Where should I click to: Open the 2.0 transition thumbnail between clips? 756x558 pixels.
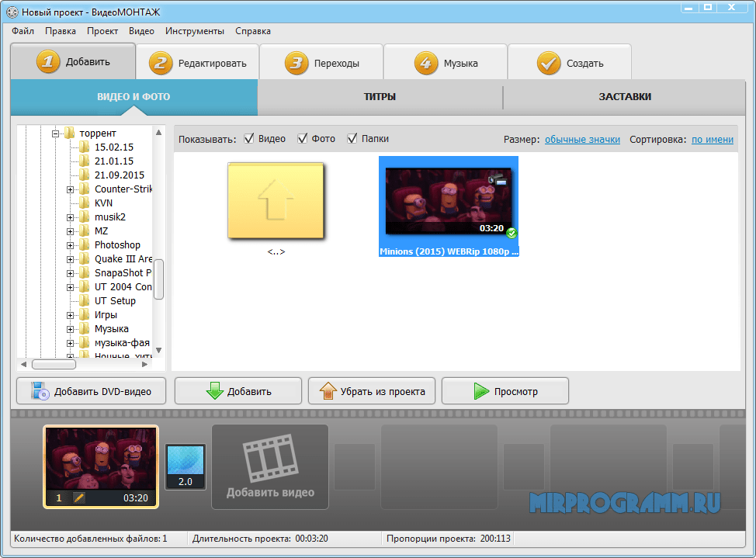pyautogui.click(x=186, y=466)
